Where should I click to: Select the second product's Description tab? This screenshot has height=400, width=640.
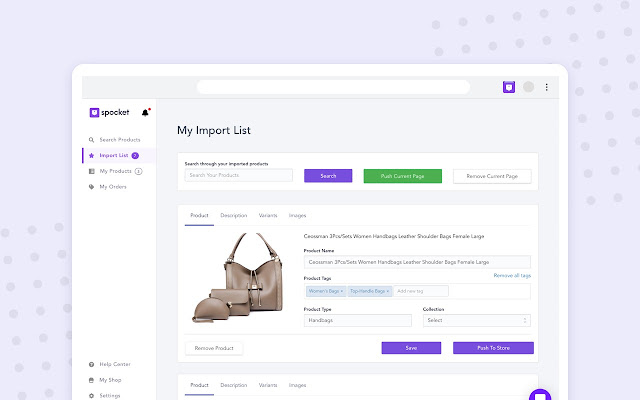pos(233,385)
